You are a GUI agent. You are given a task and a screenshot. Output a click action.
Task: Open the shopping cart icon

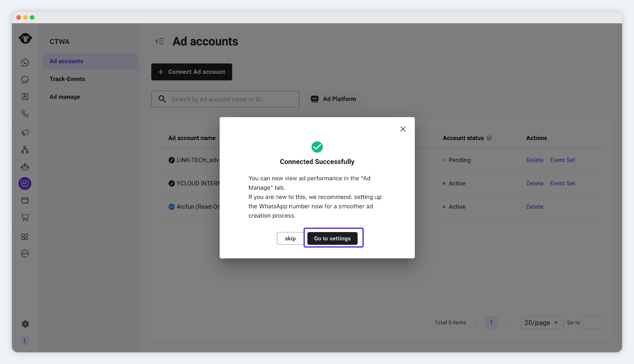[x=25, y=217]
